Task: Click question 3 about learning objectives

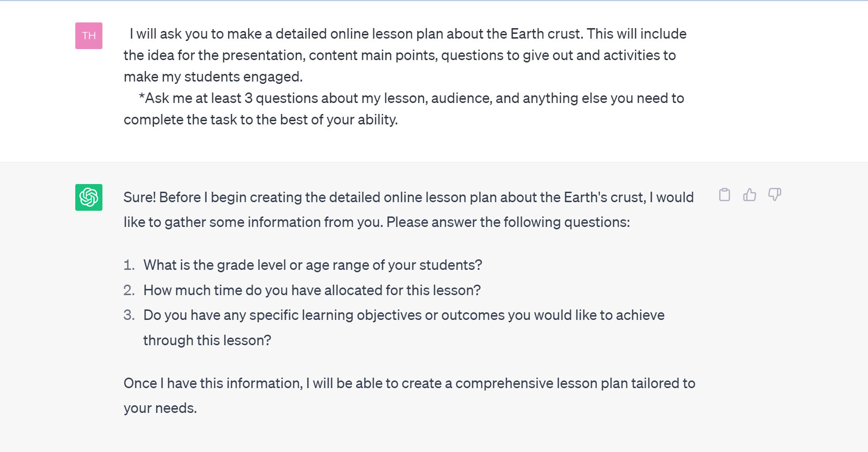Action: click(x=404, y=315)
